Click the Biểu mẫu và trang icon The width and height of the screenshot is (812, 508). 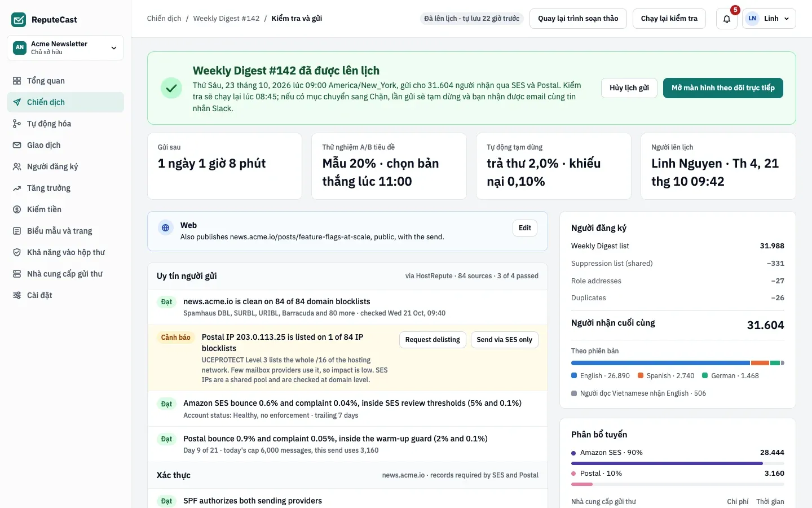pos(17,231)
